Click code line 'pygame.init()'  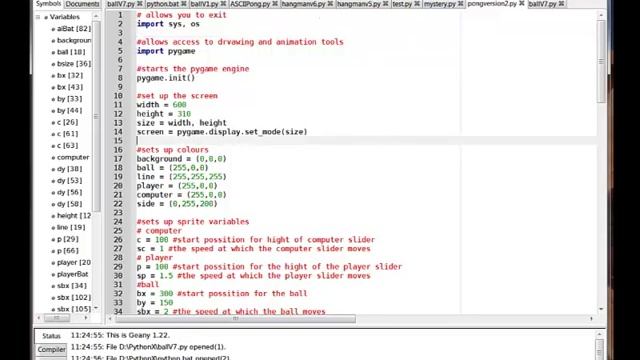pyautogui.click(x=166, y=78)
